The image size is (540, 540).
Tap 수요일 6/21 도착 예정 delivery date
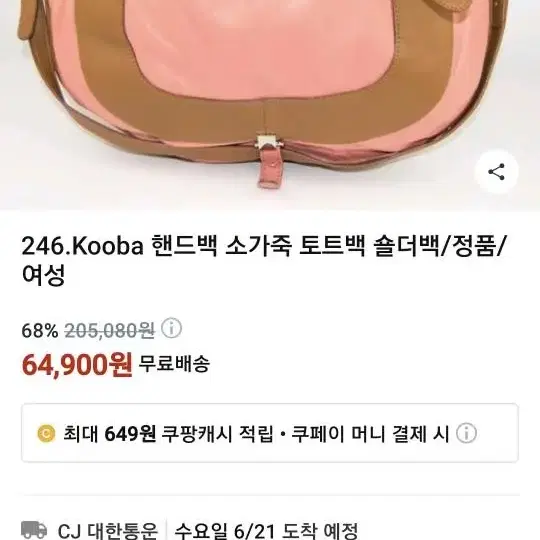pyautogui.click(x=266, y=531)
